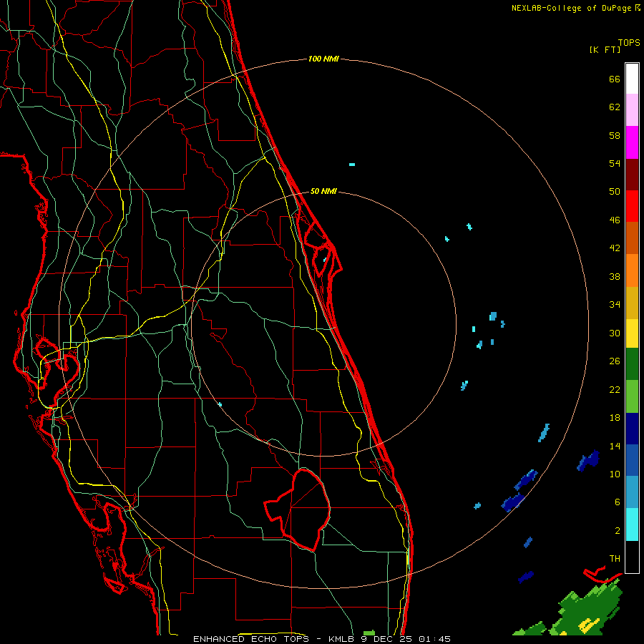Click the 62 value on the legend

(615, 107)
